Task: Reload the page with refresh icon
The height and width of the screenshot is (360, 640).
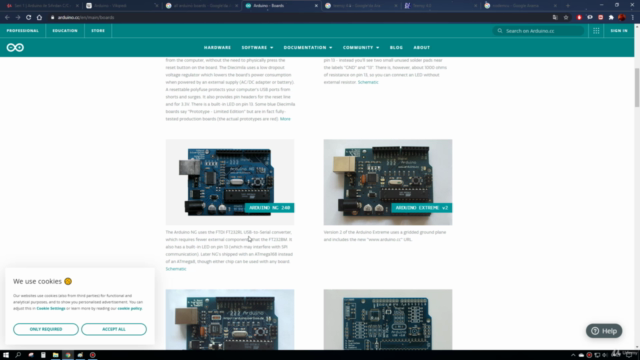Action: pos(29,18)
